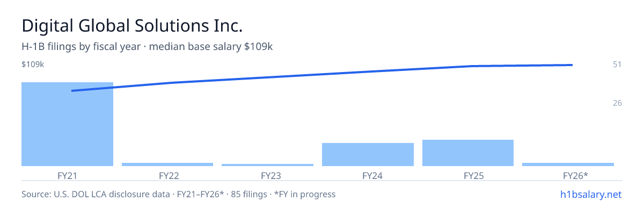Click the FY26* axis label
This screenshot has width=644, height=215.
point(576,175)
